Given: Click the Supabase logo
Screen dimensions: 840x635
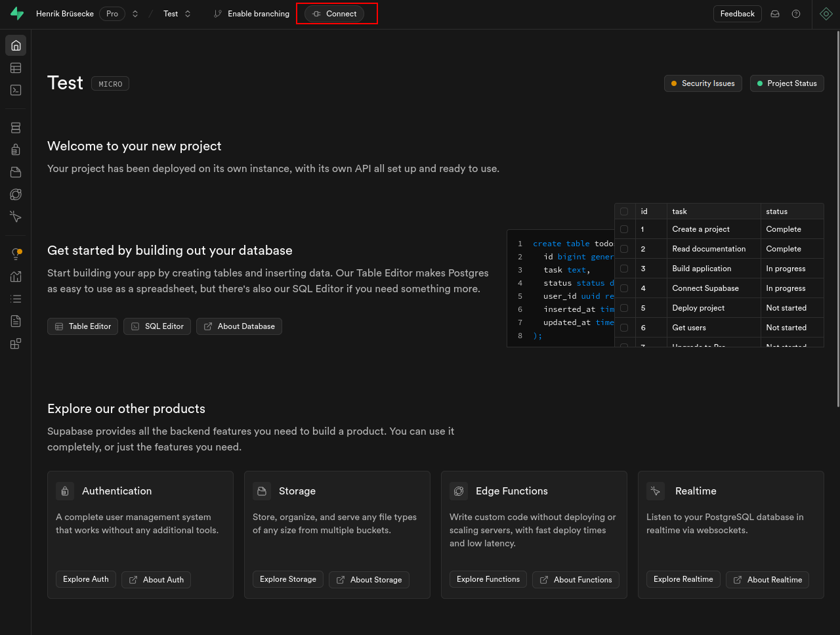Looking at the screenshot, I should pyautogui.click(x=17, y=14).
